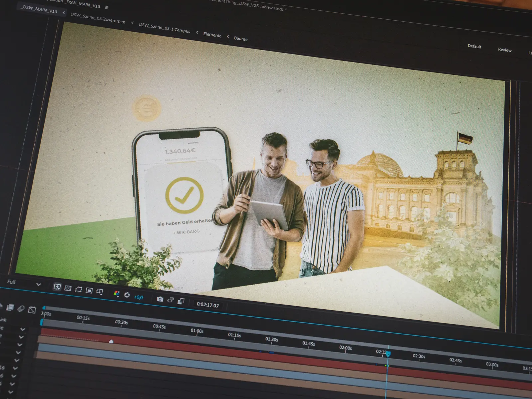Take a snapshot with the camera icon

pos(160,299)
